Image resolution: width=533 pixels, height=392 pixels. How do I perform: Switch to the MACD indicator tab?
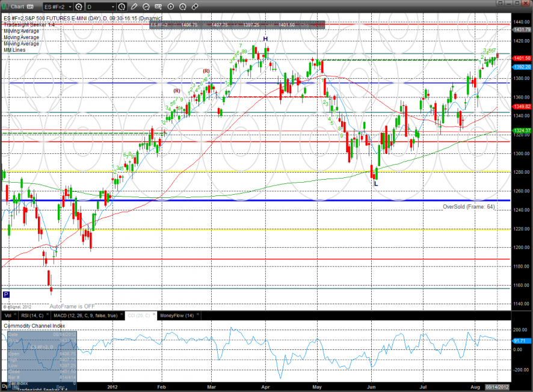85,316
